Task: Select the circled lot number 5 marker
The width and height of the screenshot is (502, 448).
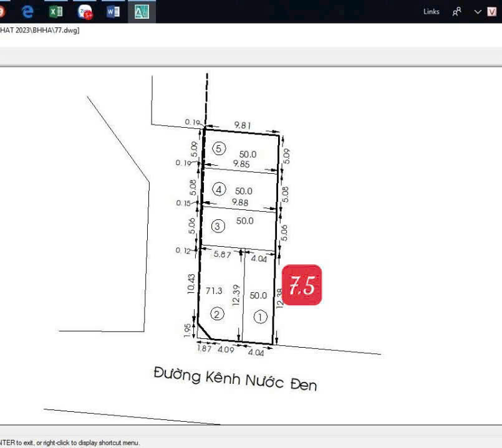Action: [x=218, y=148]
